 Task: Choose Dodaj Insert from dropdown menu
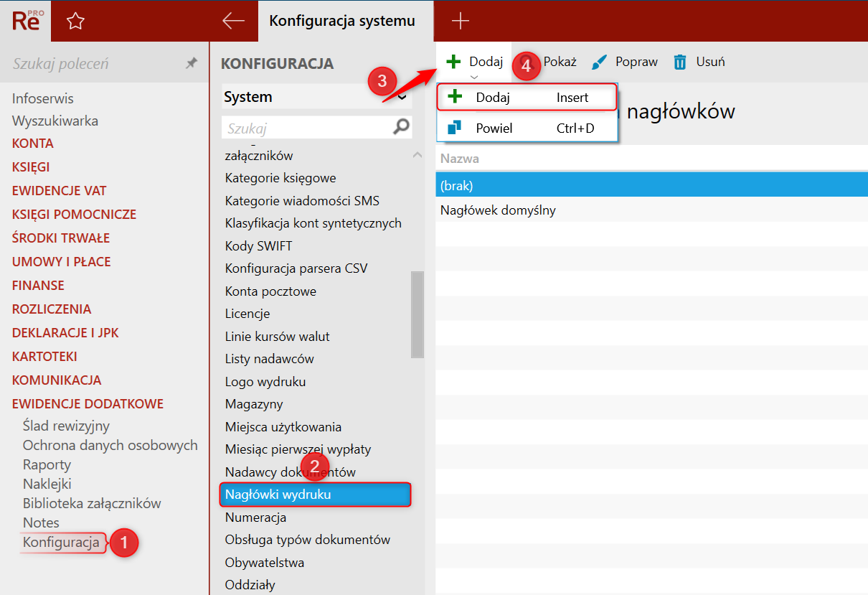[527, 97]
